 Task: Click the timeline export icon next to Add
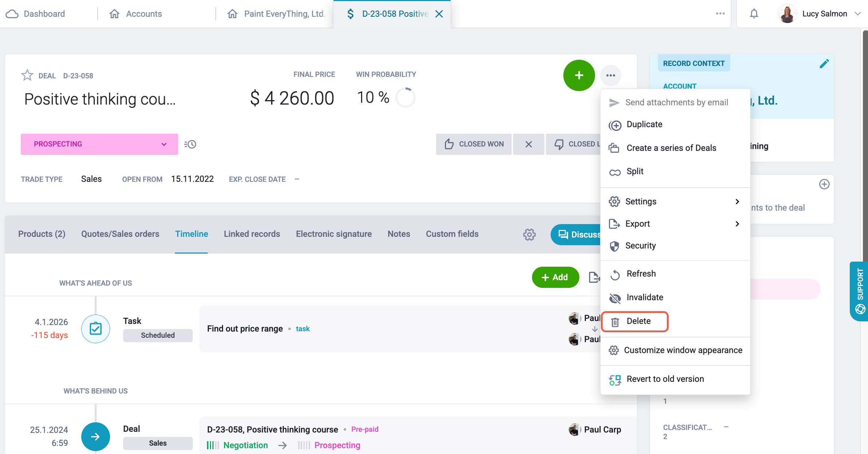[594, 277]
